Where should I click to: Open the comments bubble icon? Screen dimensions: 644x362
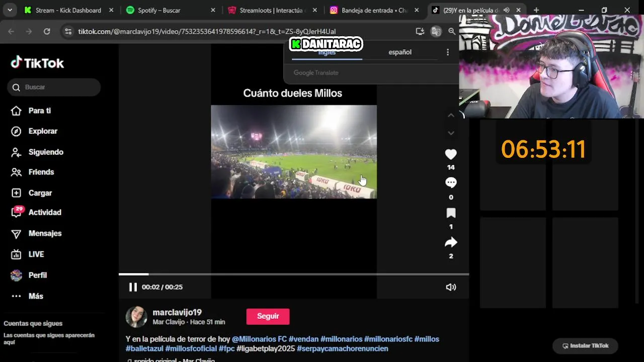(451, 183)
